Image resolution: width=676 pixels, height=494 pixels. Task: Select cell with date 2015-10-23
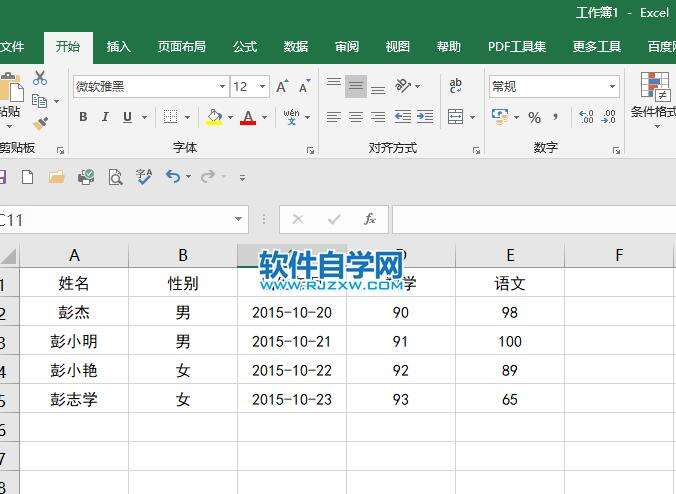[x=292, y=399]
